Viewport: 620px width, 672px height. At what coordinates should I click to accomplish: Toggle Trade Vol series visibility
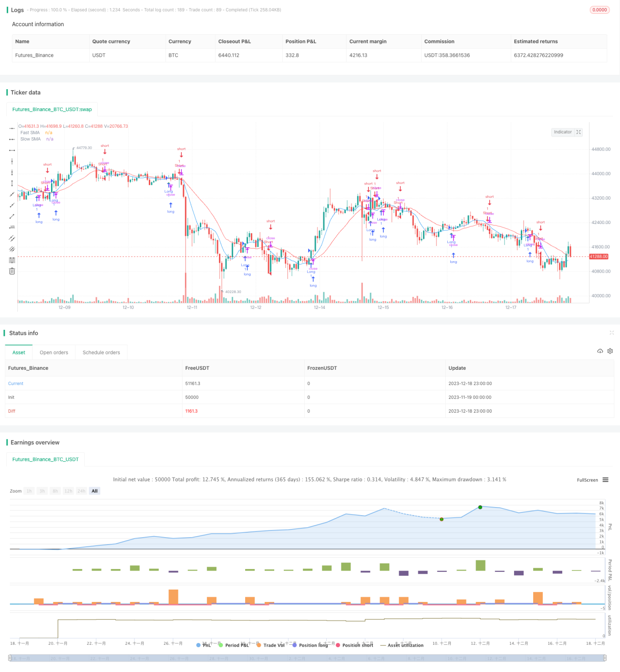tap(270, 645)
